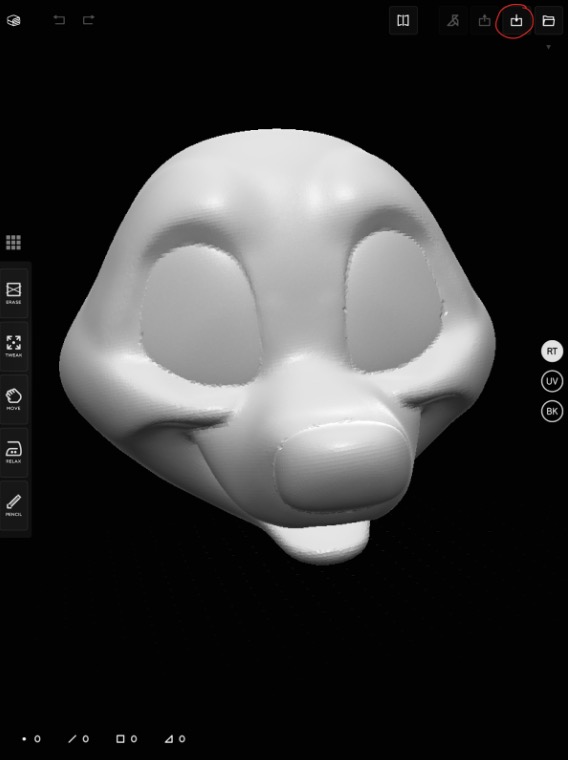
Task: Click the undo arrow
Action: click(59, 20)
